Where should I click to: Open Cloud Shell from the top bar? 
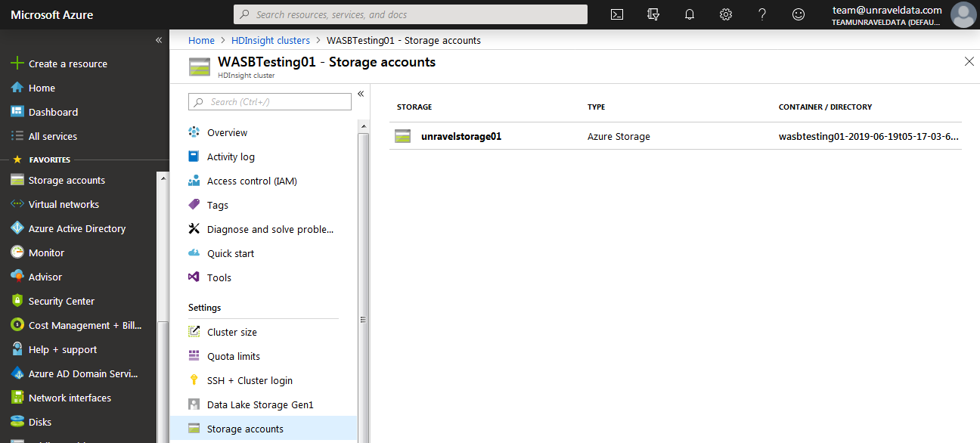[x=617, y=14]
